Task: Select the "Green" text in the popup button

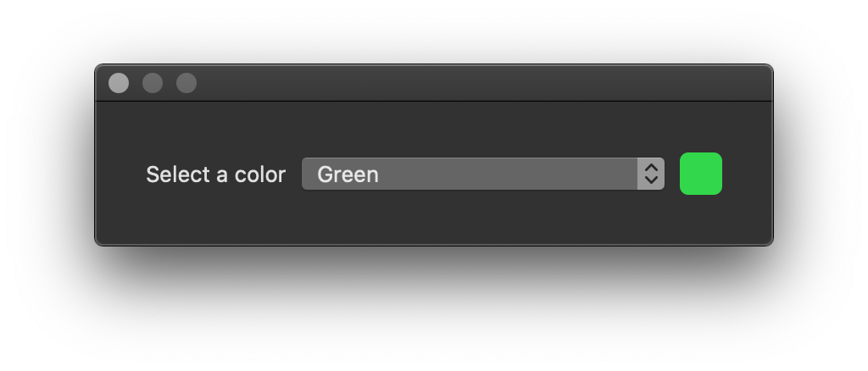Action: (x=348, y=174)
